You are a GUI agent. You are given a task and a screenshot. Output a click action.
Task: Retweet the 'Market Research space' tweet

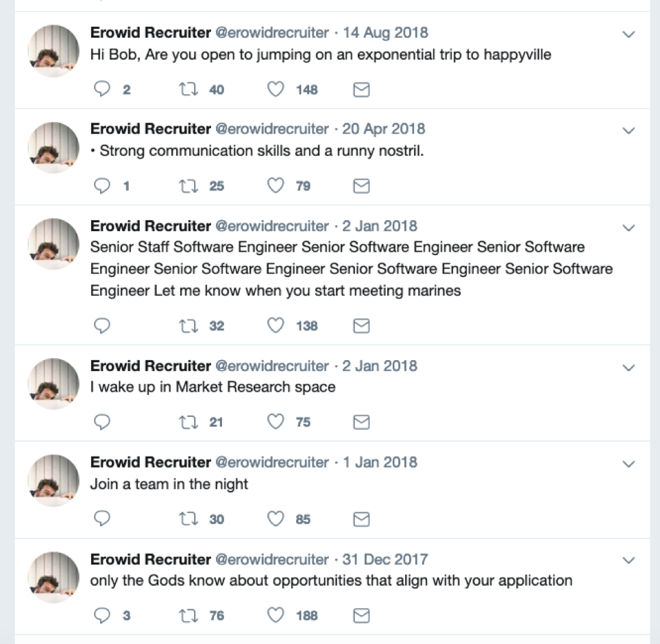(x=188, y=422)
